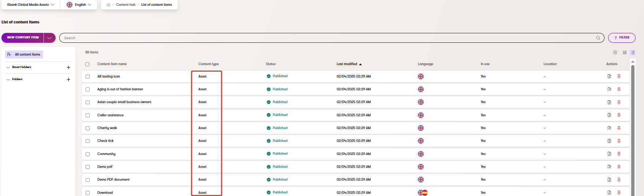Expand the Folders section
Image resolution: width=644 pixels, height=196 pixels.
pos(8,79)
